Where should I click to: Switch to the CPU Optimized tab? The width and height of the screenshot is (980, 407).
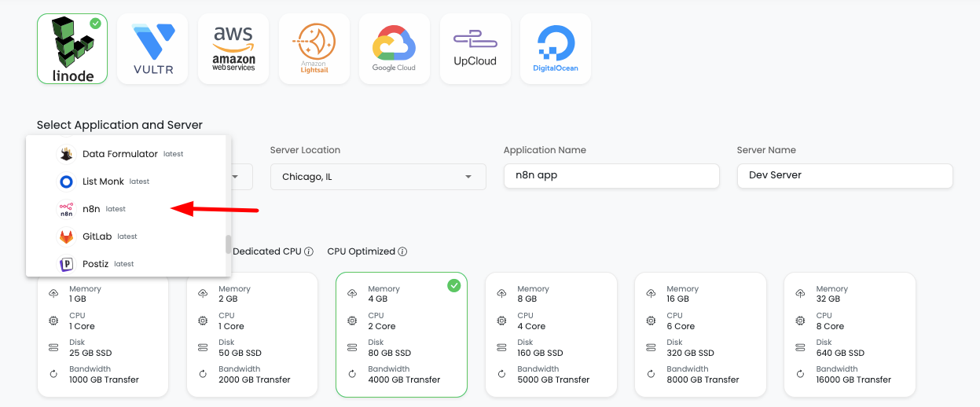361,251
